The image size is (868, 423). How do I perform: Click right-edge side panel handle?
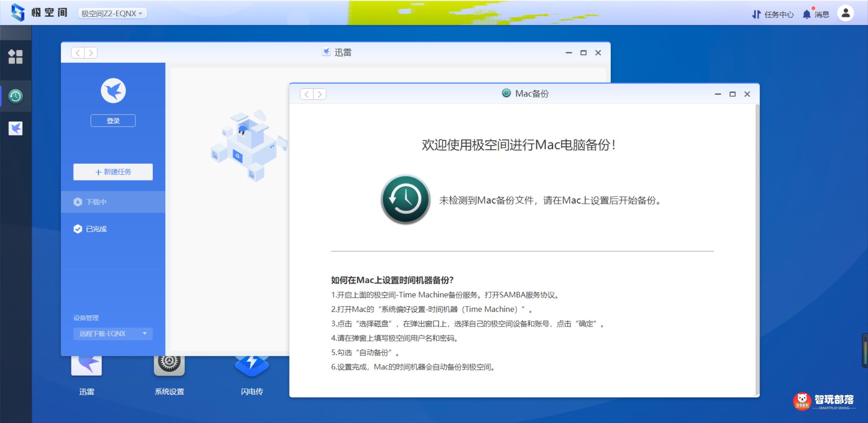coord(865,350)
